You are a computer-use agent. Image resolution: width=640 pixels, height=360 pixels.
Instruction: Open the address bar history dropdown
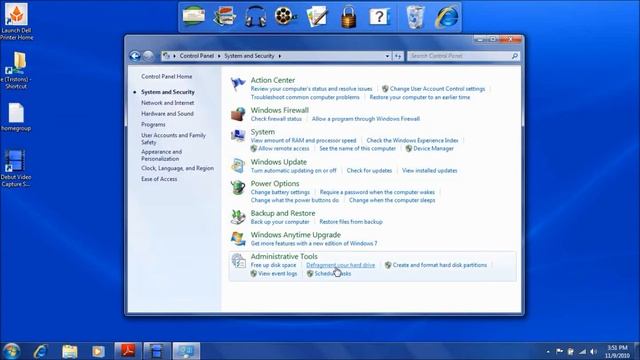pyautogui.click(x=387, y=56)
